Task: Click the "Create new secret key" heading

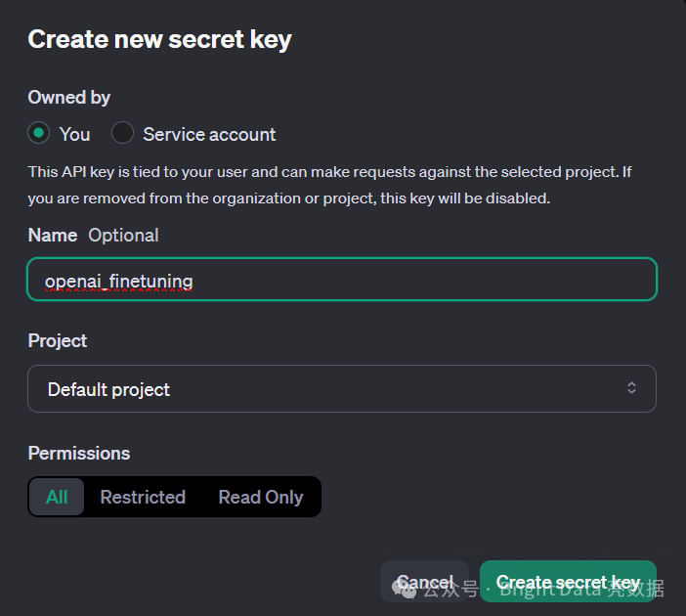Action: 159,39
